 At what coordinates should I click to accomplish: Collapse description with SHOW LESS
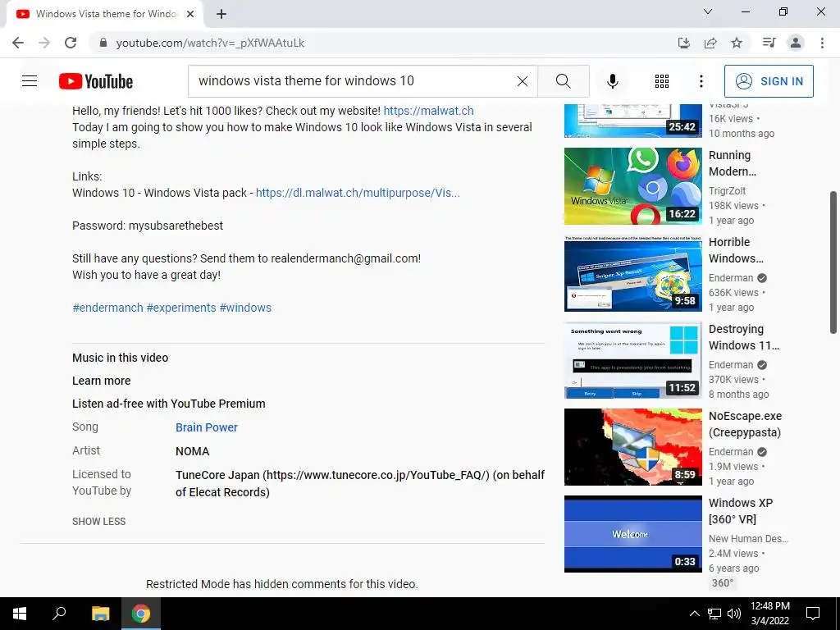[x=99, y=521]
